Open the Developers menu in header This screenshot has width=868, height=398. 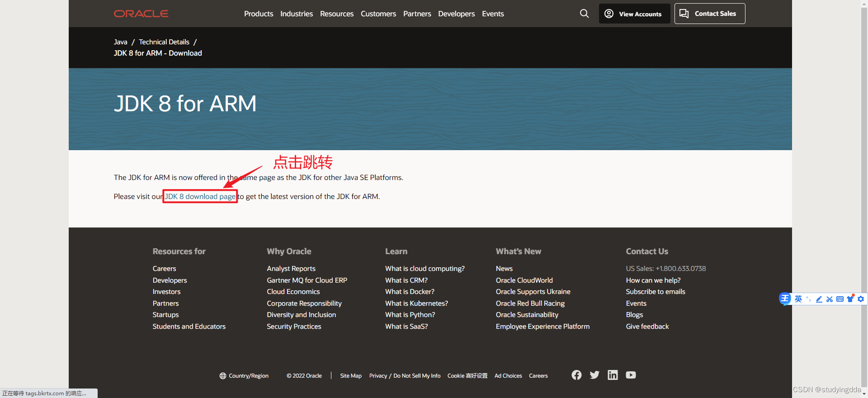(x=457, y=14)
